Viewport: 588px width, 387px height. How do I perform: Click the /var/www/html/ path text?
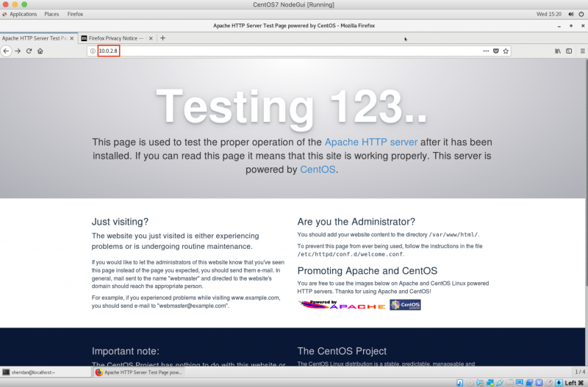453,235
